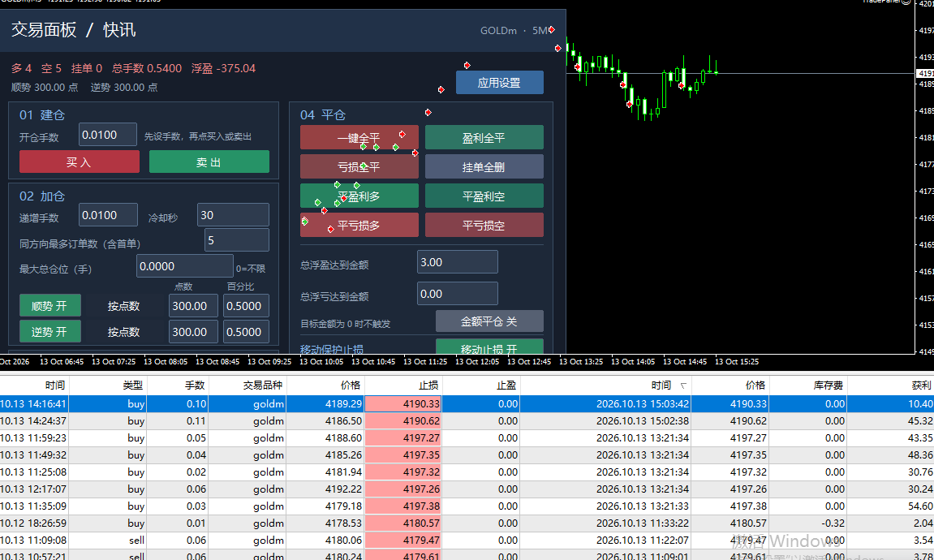This screenshot has width=934, height=560.
Task: Sort the history by 交易品种 column header
Action: tap(247, 386)
